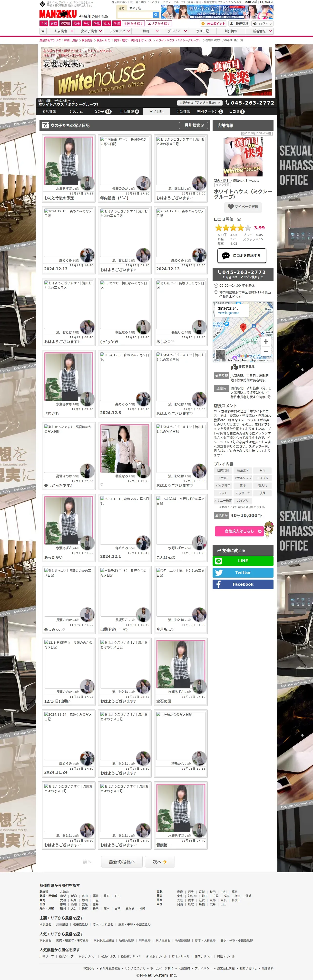Click Report a map error link
Viewport: 313px width, 980px height.
261,360
